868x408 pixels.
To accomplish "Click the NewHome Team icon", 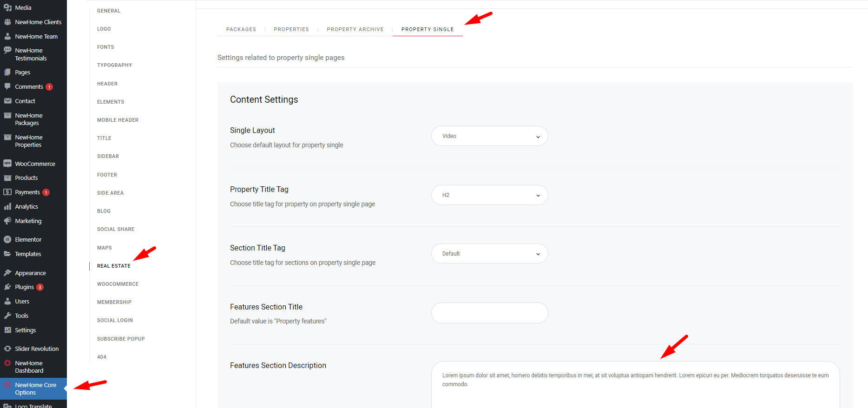I will pyautogui.click(x=7, y=36).
